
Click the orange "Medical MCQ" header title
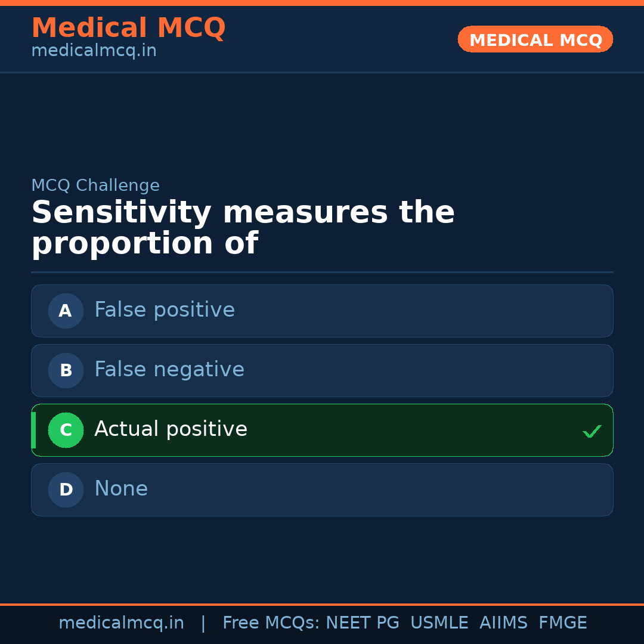(x=128, y=28)
